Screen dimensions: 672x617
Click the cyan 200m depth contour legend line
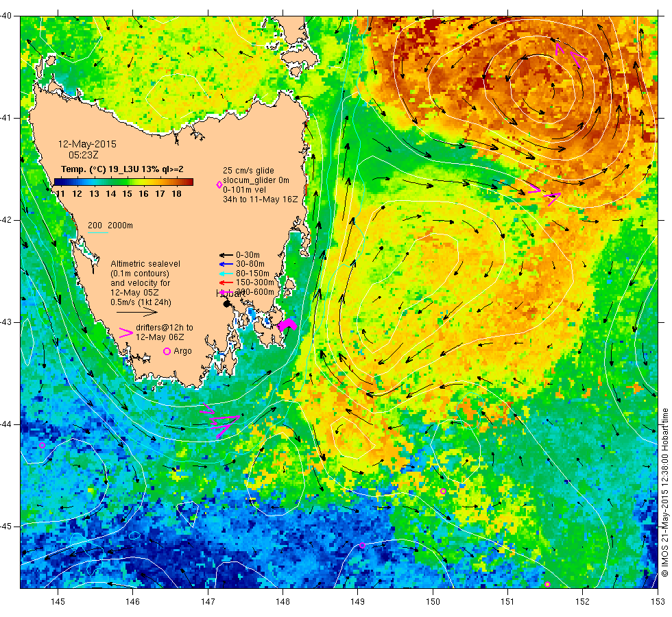pos(97,232)
